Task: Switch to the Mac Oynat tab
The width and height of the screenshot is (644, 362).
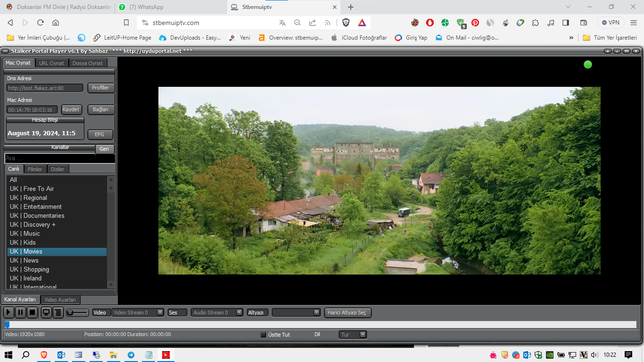Action: (x=18, y=63)
